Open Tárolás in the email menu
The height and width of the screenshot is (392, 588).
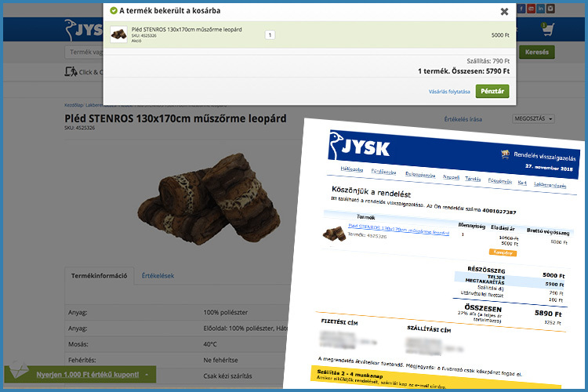pos(473,179)
